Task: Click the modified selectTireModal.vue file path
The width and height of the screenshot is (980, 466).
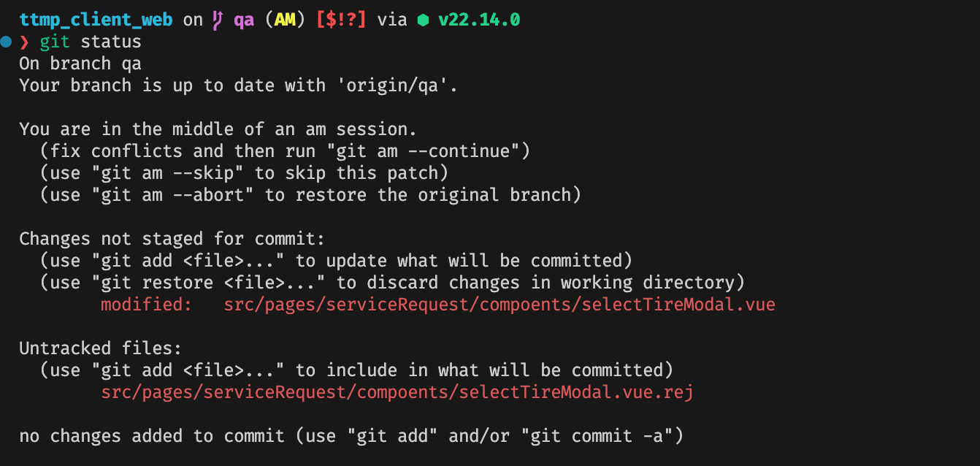Action: pyautogui.click(x=499, y=305)
